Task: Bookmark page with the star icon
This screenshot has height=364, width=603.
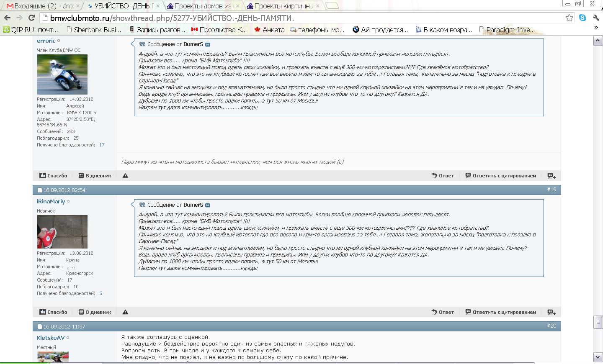Action: [569, 18]
